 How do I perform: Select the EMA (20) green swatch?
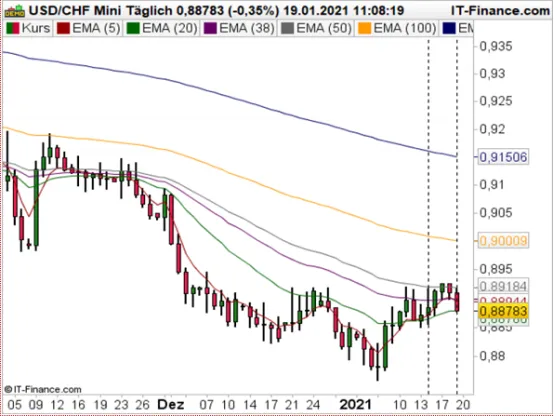(x=133, y=28)
